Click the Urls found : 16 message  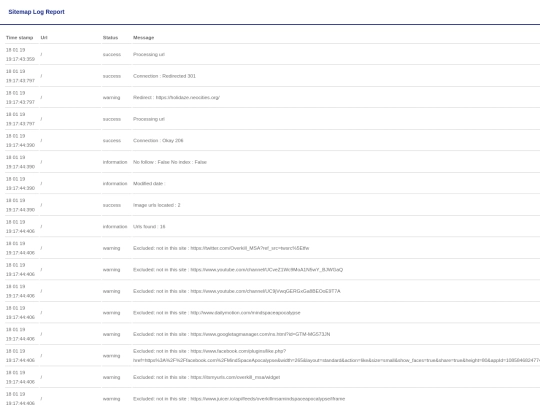pos(149,227)
